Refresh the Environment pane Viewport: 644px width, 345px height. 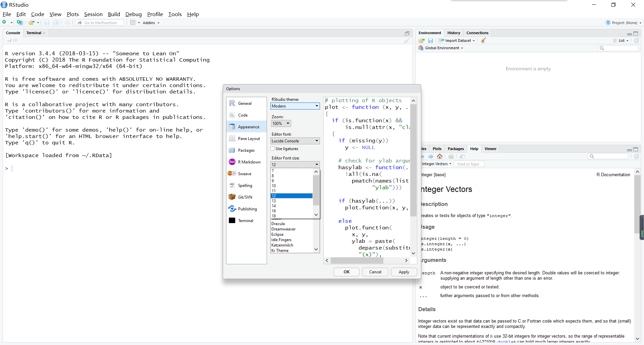636,41
